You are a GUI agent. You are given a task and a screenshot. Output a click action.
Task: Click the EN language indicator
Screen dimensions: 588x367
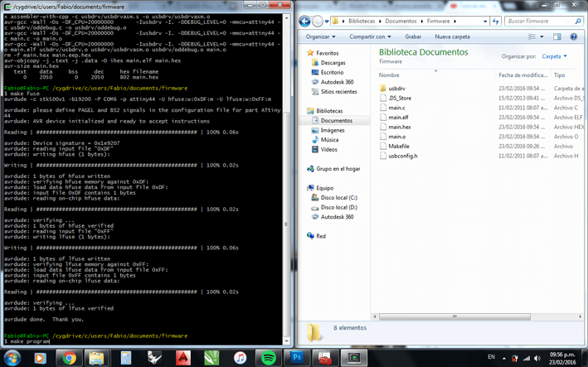[x=491, y=357]
